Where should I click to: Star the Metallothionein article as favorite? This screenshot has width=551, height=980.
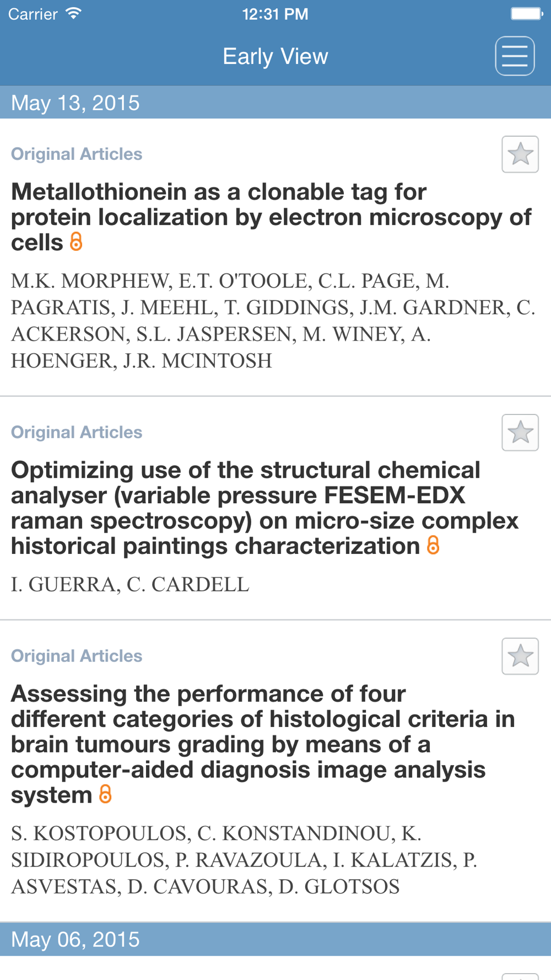[x=520, y=154]
